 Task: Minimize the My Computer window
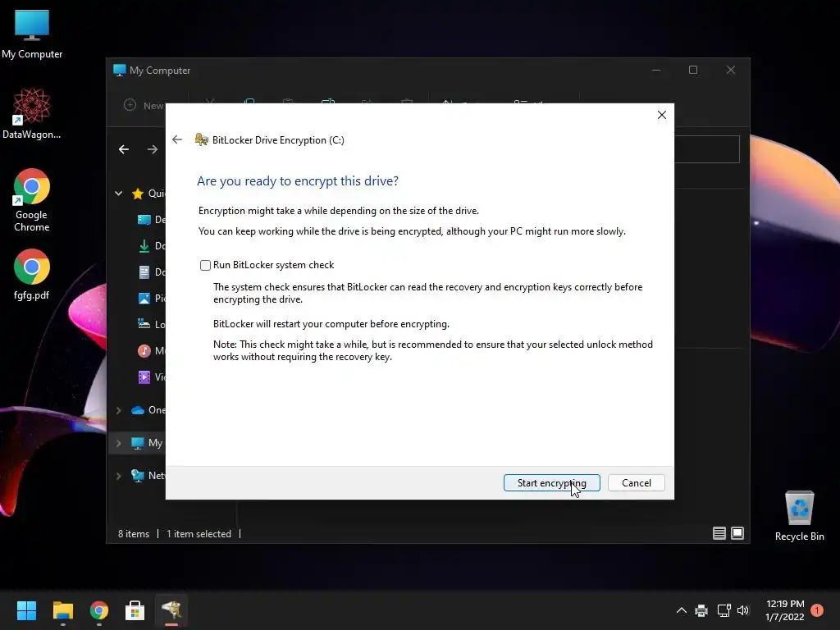click(655, 71)
